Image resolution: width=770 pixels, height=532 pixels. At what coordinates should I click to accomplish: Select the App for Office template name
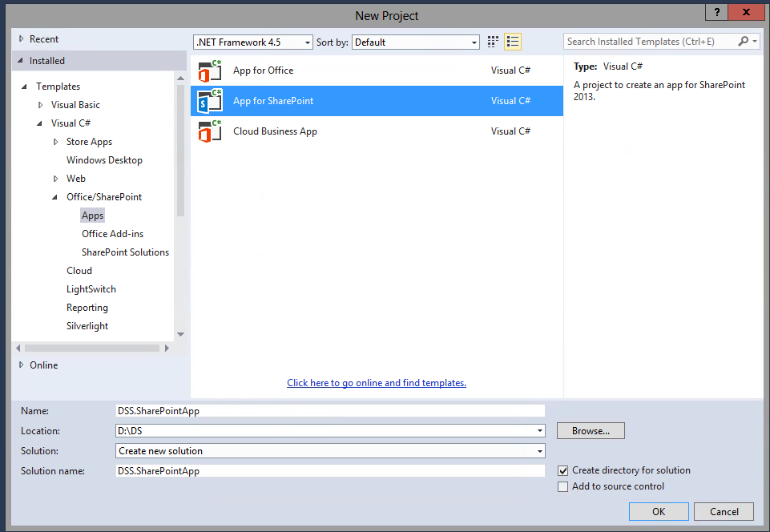(264, 71)
